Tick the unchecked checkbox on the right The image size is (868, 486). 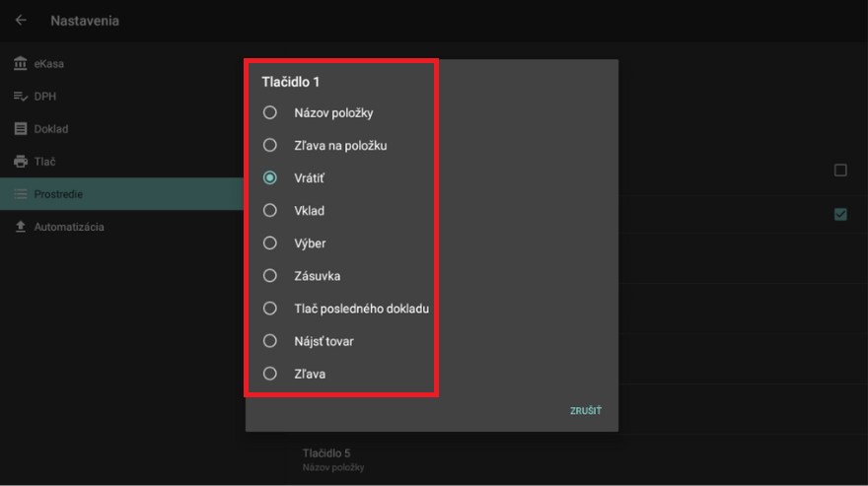coord(840,171)
